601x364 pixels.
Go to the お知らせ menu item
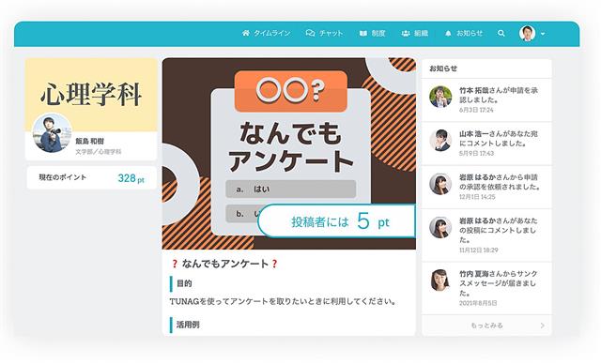(x=464, y=33)
